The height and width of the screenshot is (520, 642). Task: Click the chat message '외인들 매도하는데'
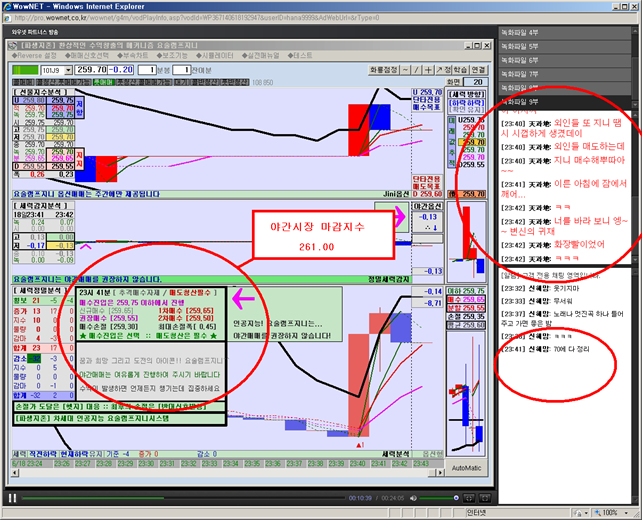(x=589, y=147)
